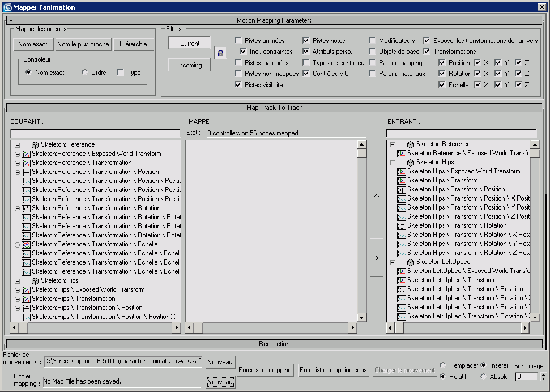Collapse the Skeleton:Reference node in COURANT
Image resolution: width=550 pixels, height=392 pixels.
tap(17, 145)
